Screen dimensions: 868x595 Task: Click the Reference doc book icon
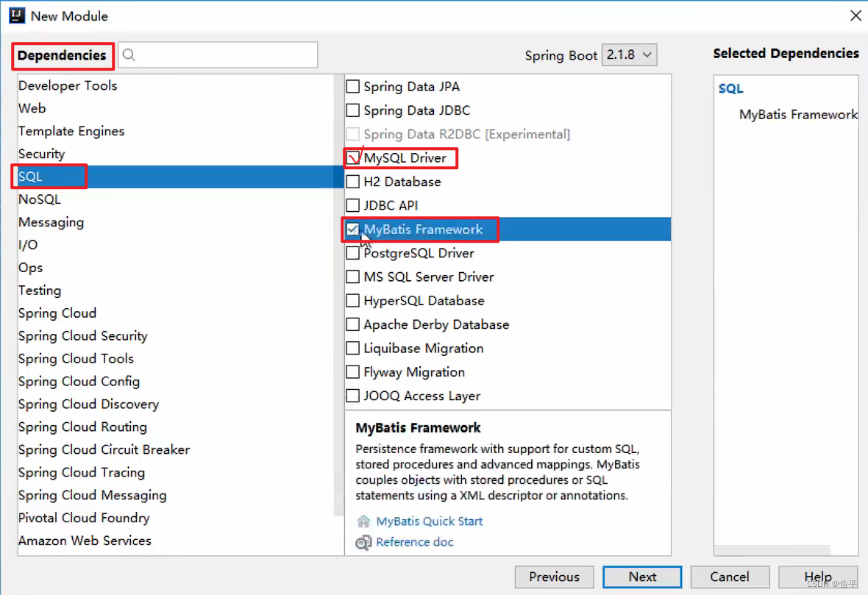pyautogui.click(x=363, y=543)
